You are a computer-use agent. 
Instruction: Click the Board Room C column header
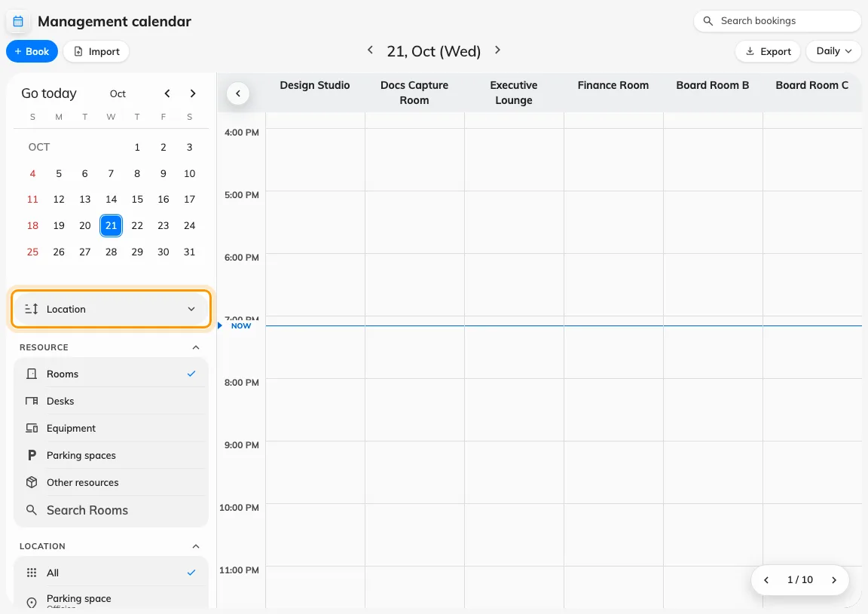tap(812, 85)
